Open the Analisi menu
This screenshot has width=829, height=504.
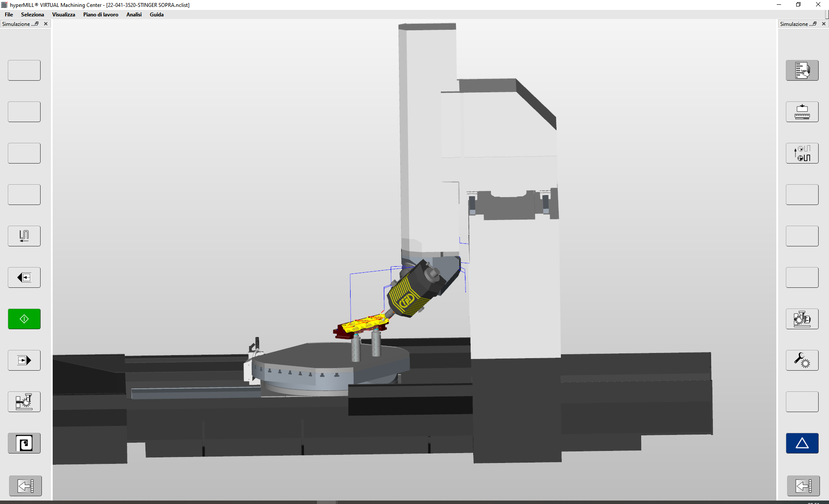[x=134, y=14]
